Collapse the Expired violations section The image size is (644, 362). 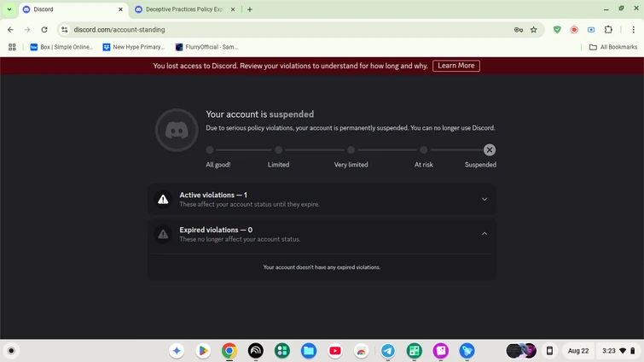pyautogui.click(x=484, y=234)
